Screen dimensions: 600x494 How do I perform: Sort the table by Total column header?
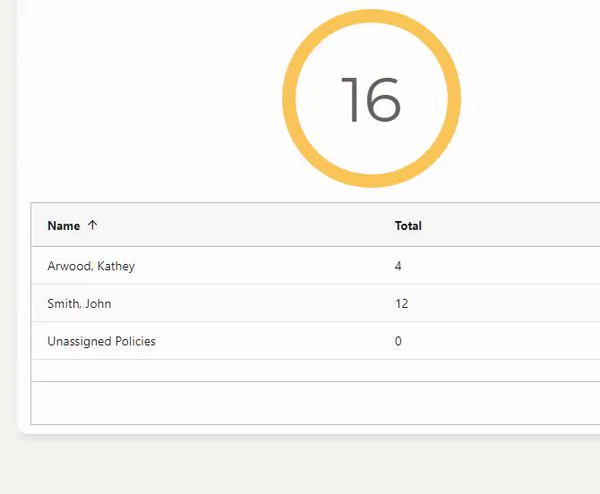pyautogui.click(x=408, y=226)
